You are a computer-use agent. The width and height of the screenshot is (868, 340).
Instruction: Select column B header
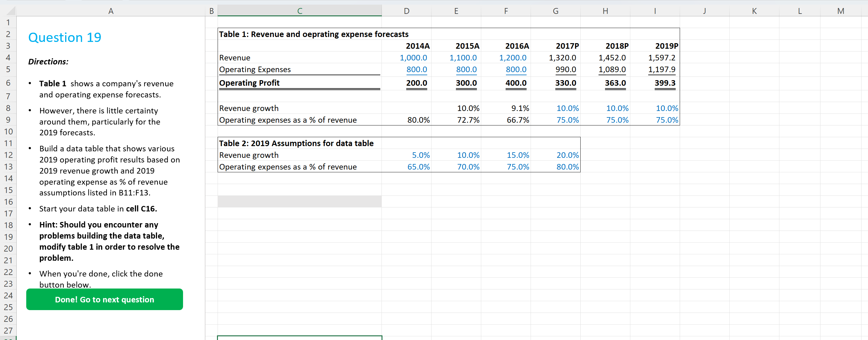[211, 11]
